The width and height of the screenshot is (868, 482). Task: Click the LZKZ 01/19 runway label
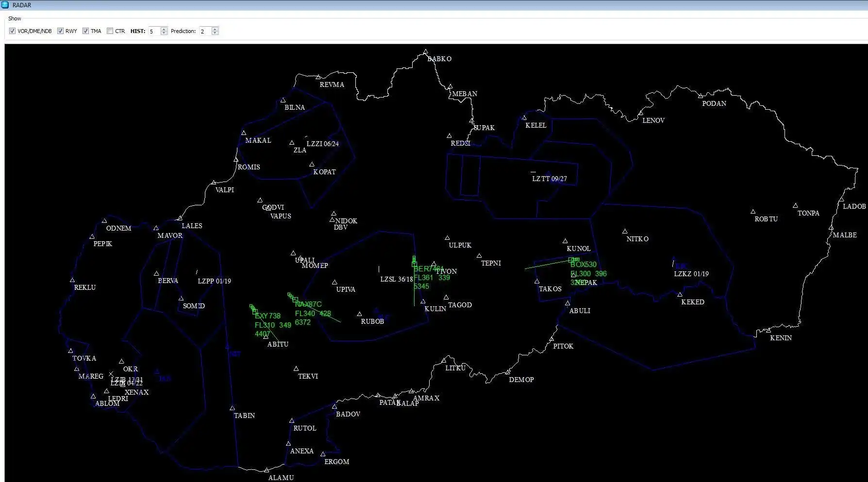click(x=691, y=274)
